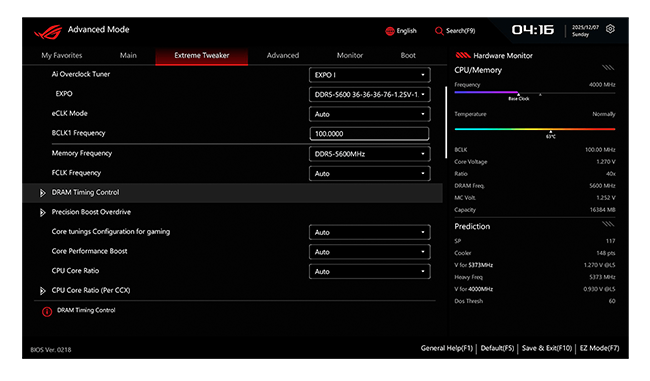The image size is (650, 381).
Task: Open the Core Performance Boost dropdown
Action: tap(369, 252)
